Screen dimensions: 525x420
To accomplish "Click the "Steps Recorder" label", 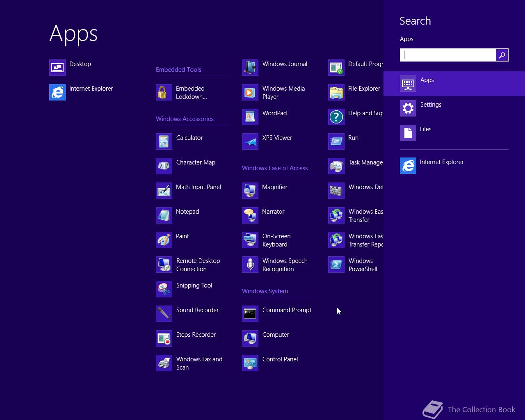I will click(196, 335).
